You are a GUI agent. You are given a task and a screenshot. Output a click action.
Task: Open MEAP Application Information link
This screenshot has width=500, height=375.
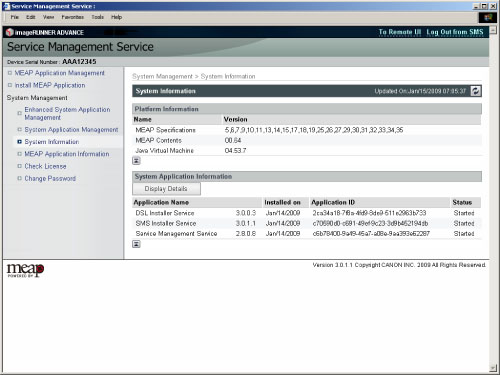coord(67,154)
